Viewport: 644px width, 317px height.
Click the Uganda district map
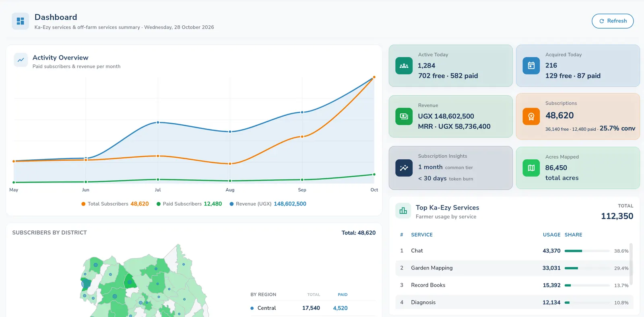144,280
